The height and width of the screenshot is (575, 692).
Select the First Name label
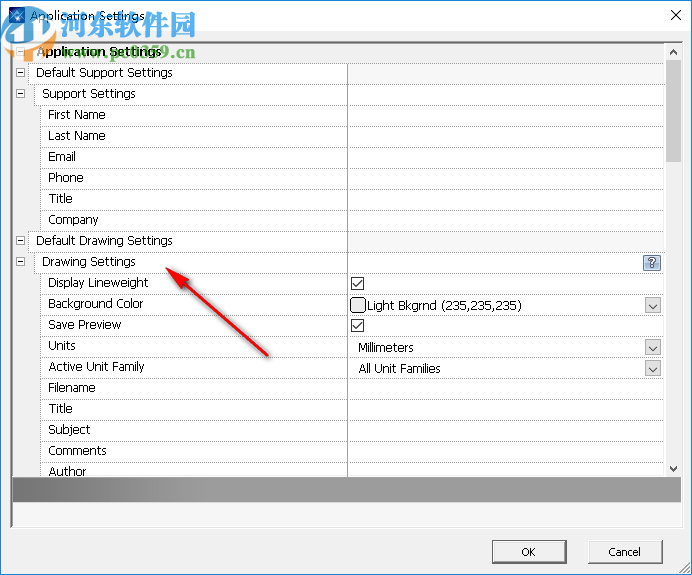pos(77,115)
